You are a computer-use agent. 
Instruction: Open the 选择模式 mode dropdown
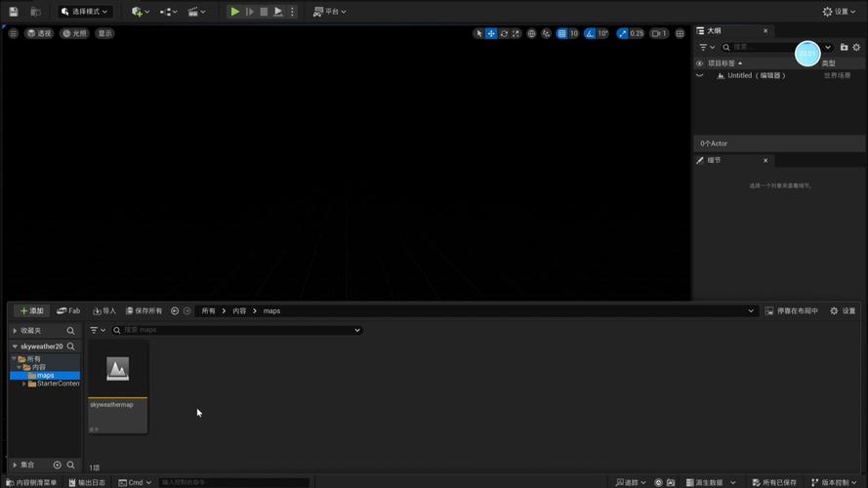click(x=84, y=11)
